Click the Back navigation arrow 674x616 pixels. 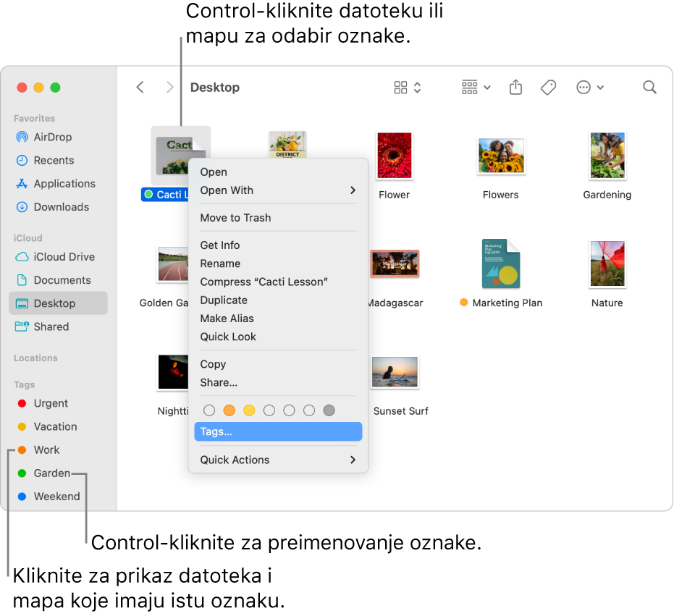pos(140,88)
